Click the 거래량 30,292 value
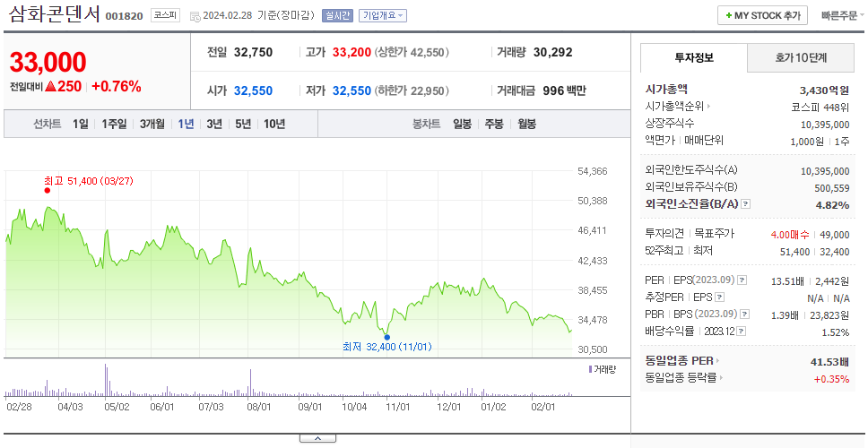The image size is (868, 448). coord(553,53)
